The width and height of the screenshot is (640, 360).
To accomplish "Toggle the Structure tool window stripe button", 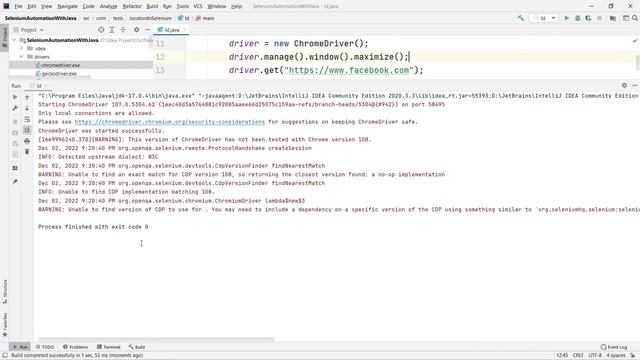I will pyautogui.click(x=4, y=291).
